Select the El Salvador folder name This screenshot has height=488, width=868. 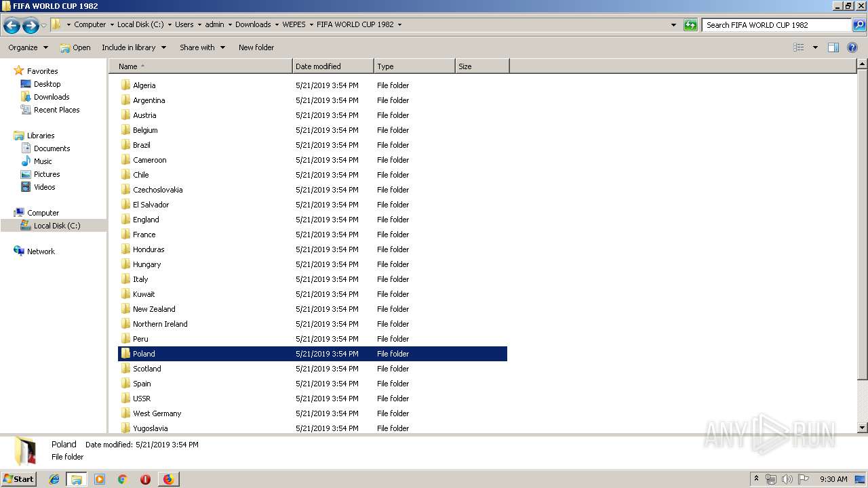pos(151,205)
